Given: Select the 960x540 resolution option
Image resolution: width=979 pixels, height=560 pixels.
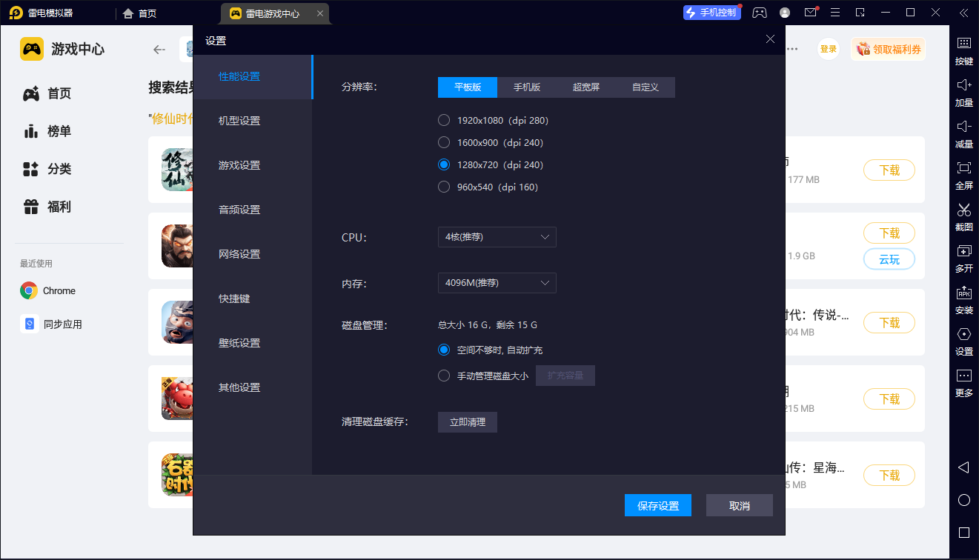Looking at the screenshot, I should 444,187.
